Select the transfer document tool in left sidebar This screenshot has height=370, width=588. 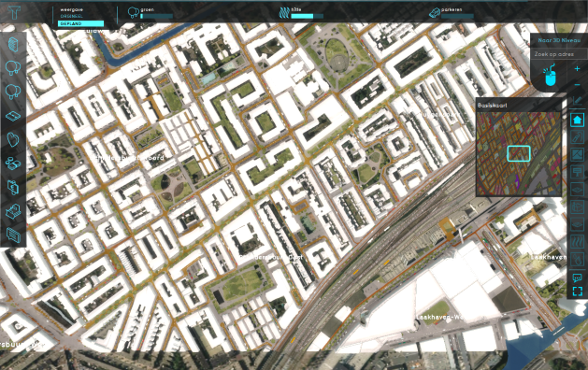[x=13, y=187]
